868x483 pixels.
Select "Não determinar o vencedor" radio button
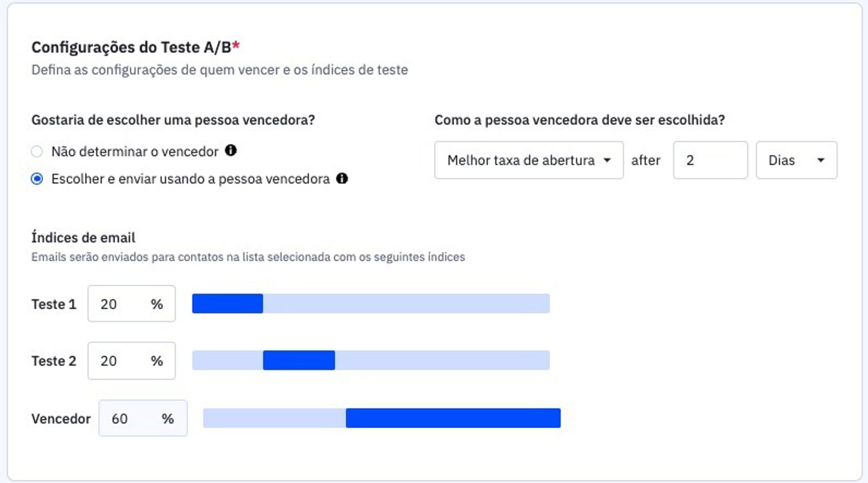pos(37,151)
